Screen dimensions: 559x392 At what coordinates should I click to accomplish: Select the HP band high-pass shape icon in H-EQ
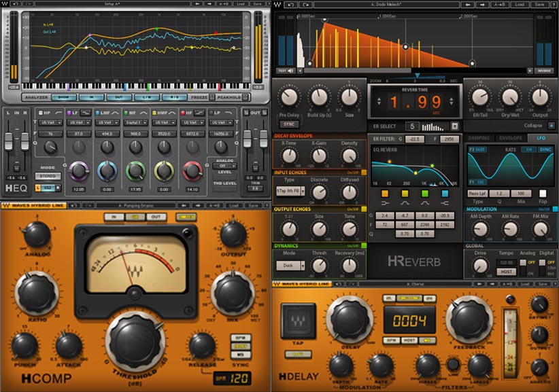(x=58, y=113)
